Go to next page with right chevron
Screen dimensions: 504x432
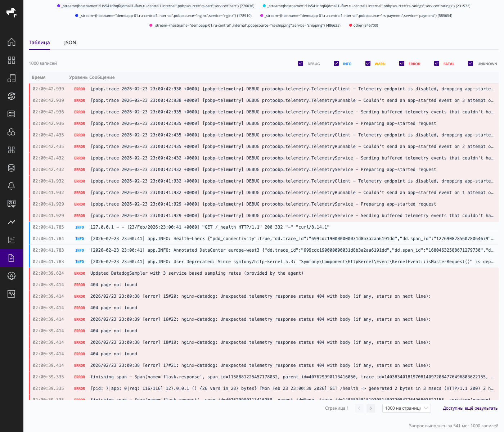(371, 408)
